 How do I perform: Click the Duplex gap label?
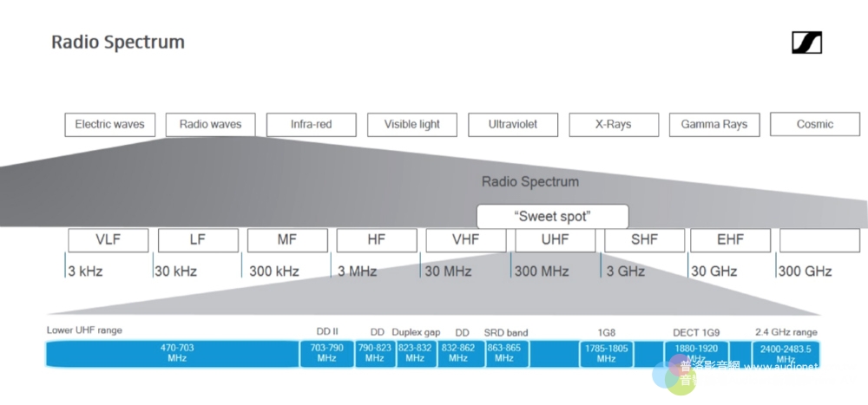coord(416,332)
